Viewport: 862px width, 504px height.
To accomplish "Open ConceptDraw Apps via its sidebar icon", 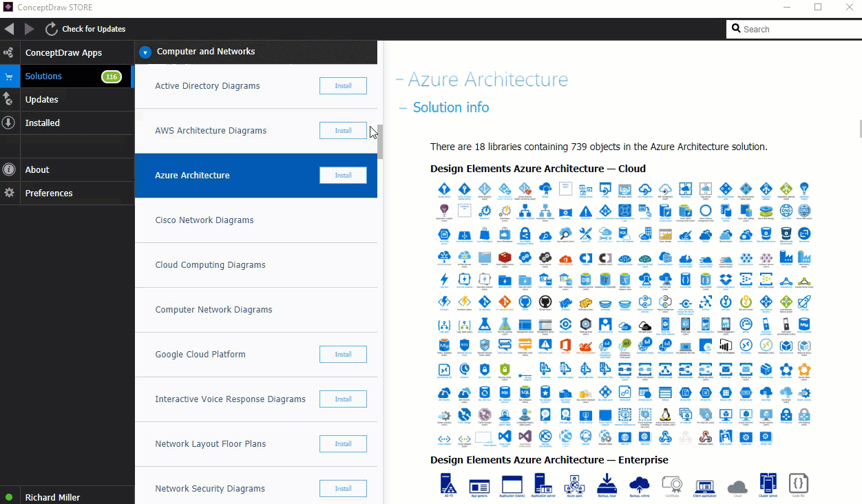I will coord(8,52).
